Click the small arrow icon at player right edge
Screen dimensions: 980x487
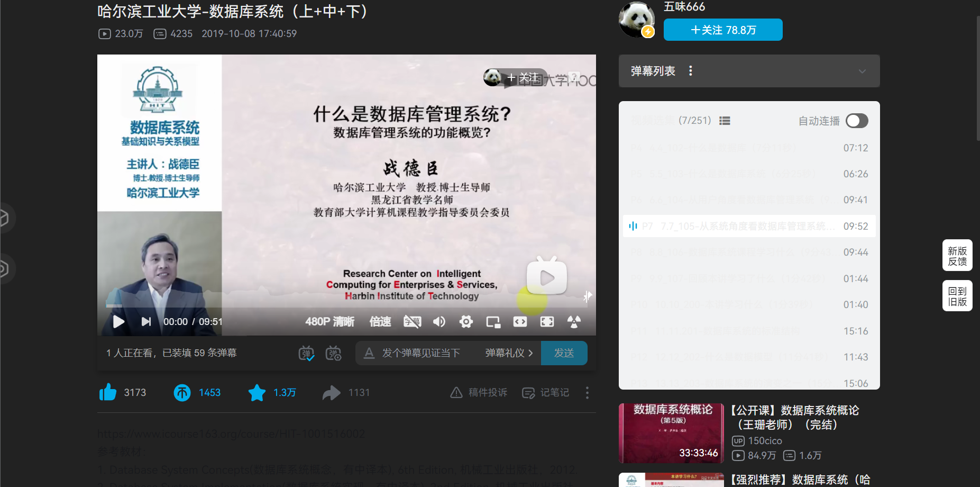[588, 296]
